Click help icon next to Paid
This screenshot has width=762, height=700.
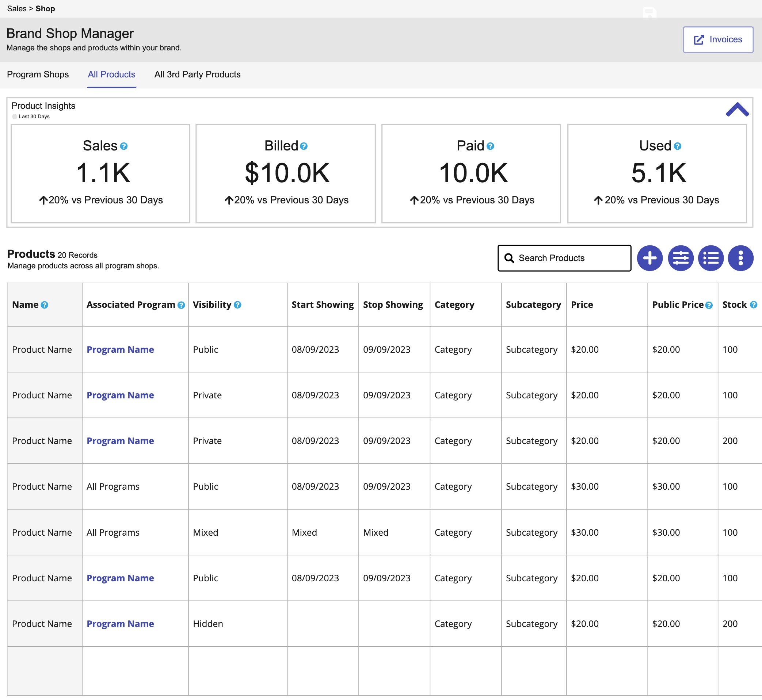tap(490, 146)
